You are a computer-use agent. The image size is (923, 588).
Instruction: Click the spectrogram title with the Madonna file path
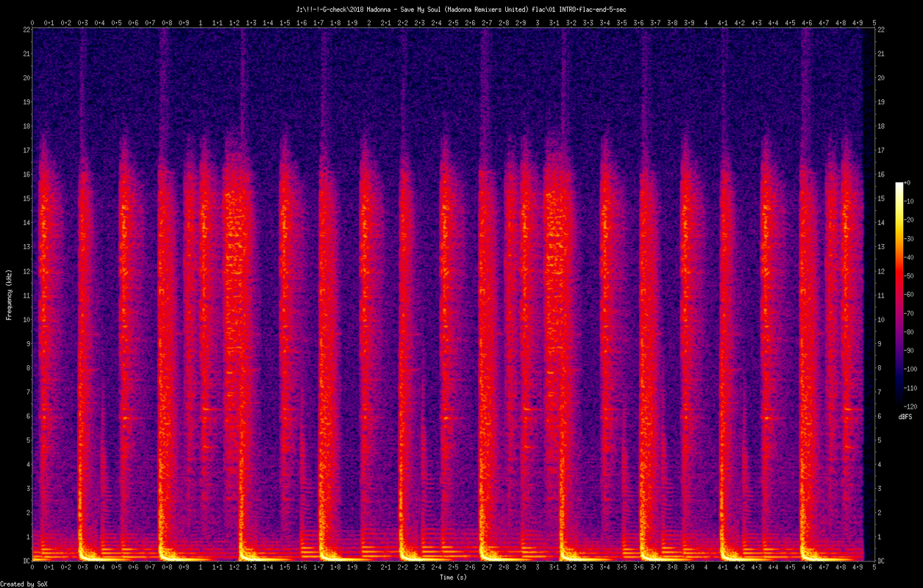point(461,9)
